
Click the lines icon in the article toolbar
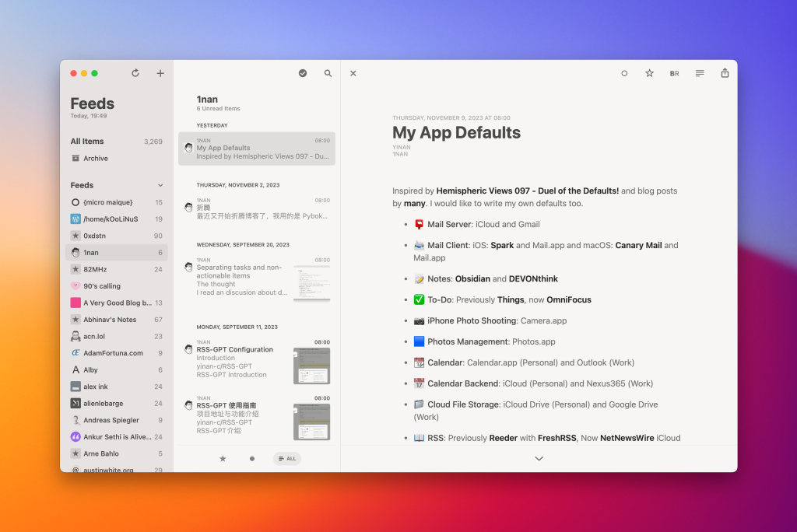(699, 72)
